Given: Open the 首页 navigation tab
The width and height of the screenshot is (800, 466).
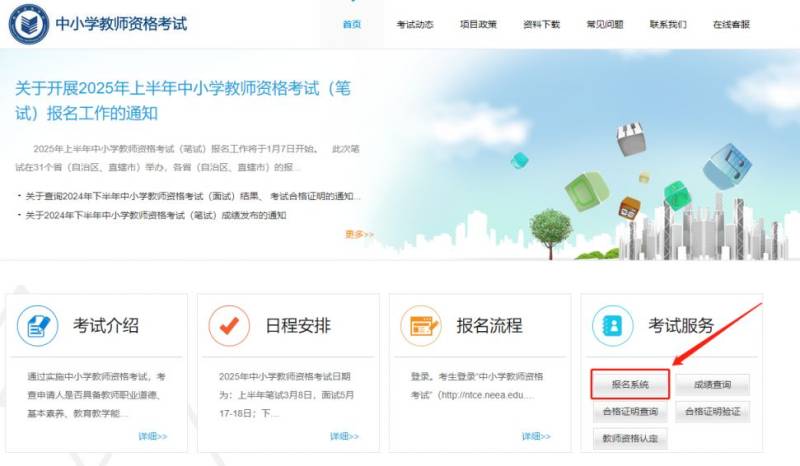Looking at the screenshot, I should click(352, 24).
